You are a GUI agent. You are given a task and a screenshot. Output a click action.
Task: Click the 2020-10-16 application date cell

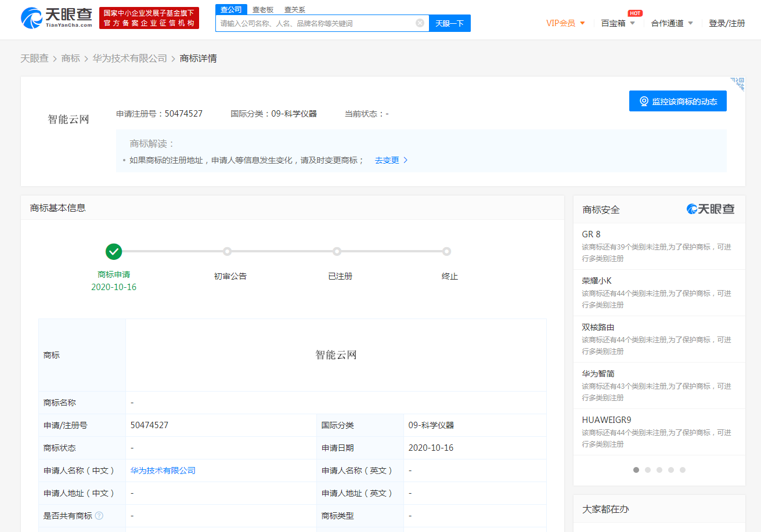[x=475, y=448]
